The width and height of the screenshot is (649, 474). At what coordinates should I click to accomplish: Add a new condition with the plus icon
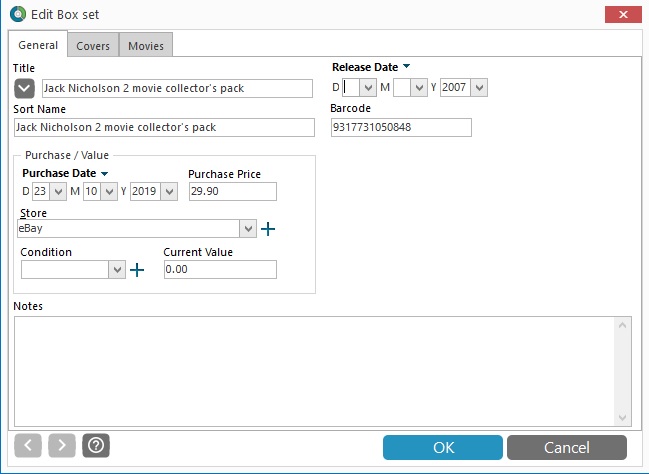coord(137,270)
